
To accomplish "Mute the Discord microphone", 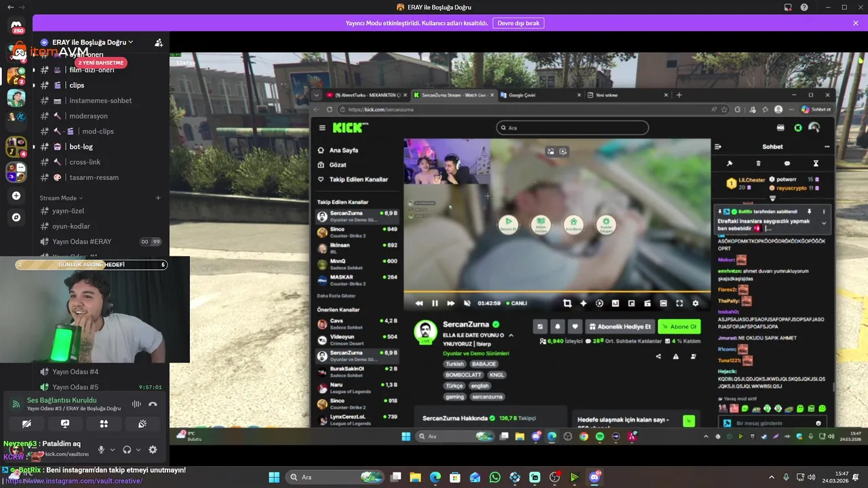I will (101, 449).
